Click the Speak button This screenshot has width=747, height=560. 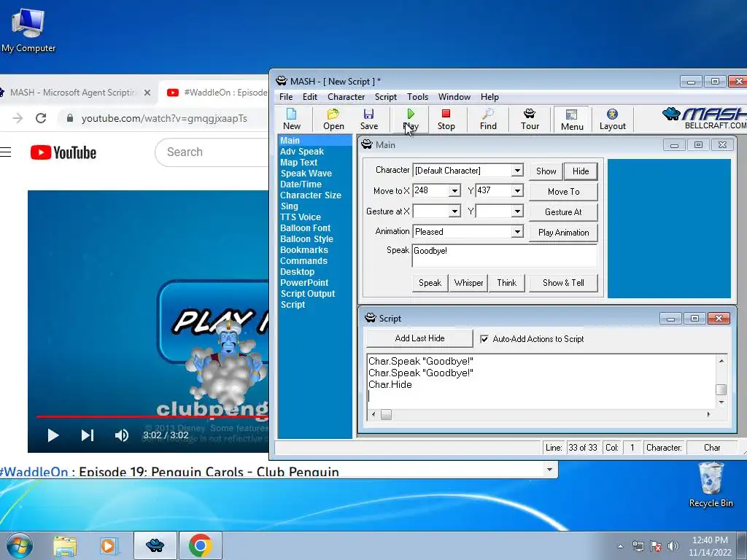(430, 283)
